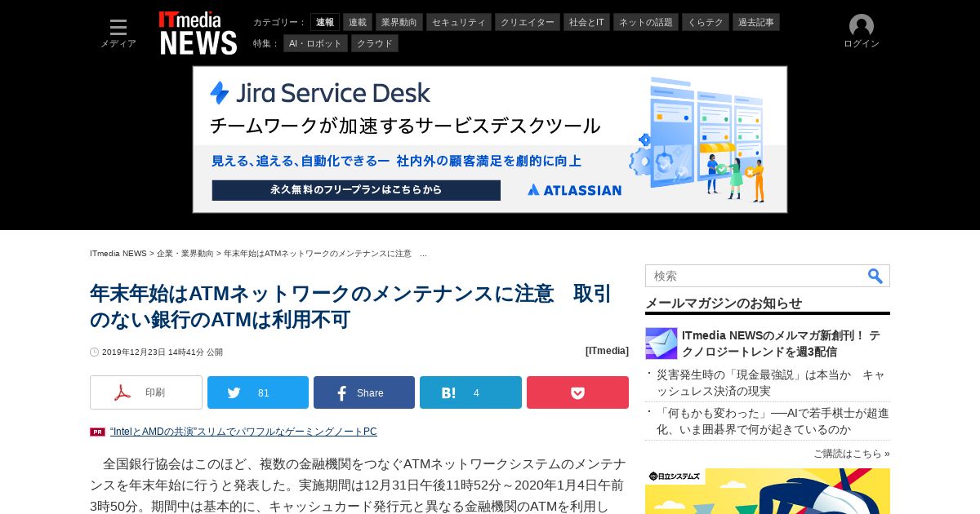Screen dimensions: 980x514
Task: Open 「何もかも変わった」AI棋士 article link
Action: (x=773, y=421)
